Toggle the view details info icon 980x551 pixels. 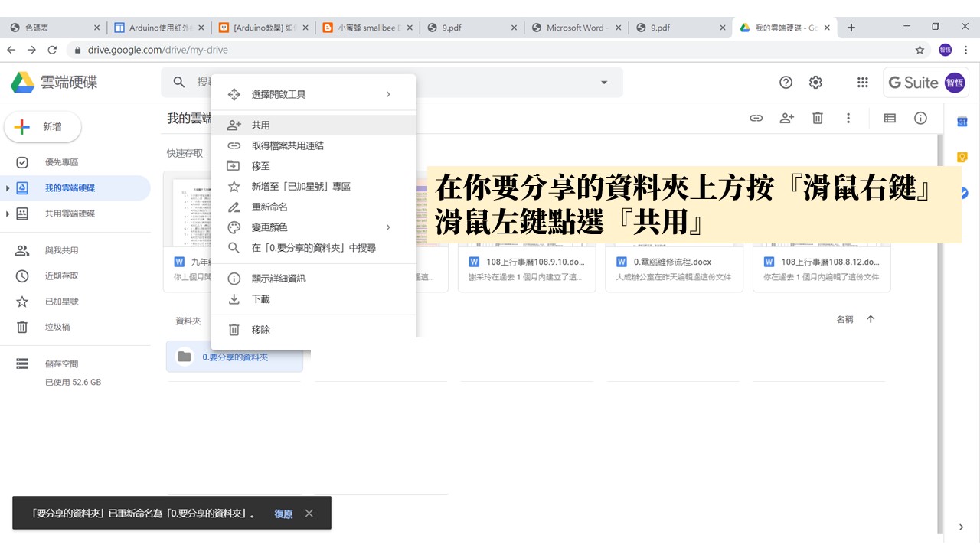tap(920, 119)
